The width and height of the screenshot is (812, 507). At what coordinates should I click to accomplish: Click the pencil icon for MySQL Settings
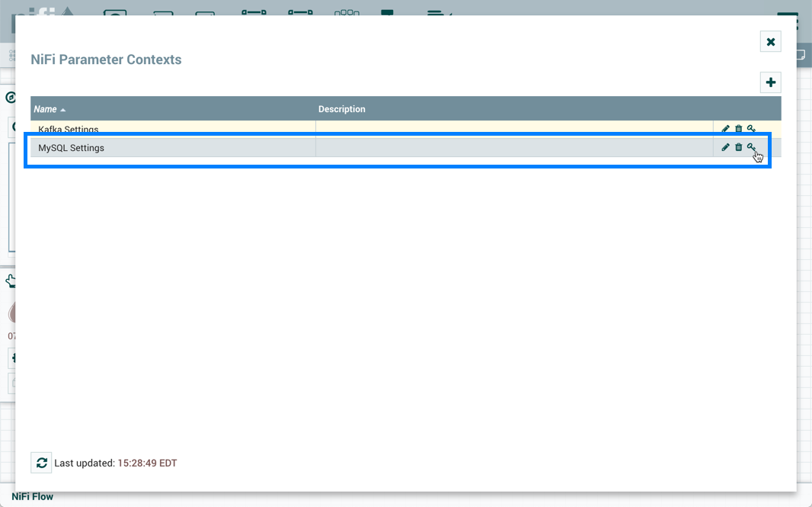tap(725, 147)
